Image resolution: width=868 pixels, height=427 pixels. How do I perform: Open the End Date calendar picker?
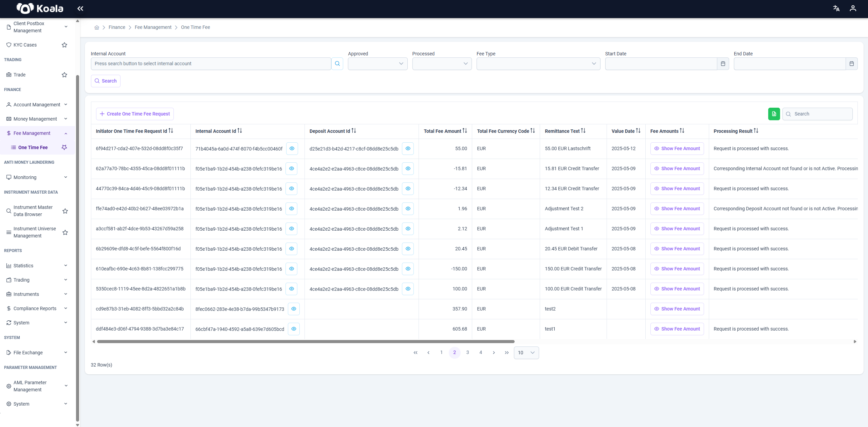851,64
